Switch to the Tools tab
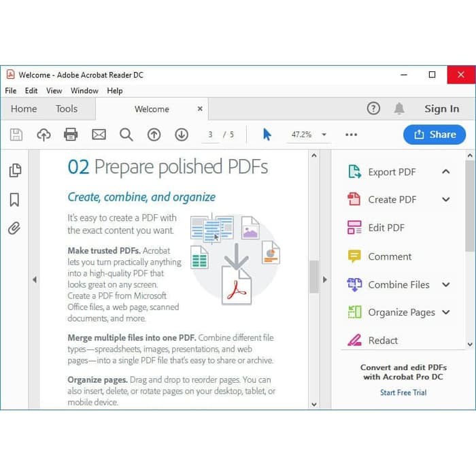Screen dimensions: 476x476 click(x=67, y=109)
